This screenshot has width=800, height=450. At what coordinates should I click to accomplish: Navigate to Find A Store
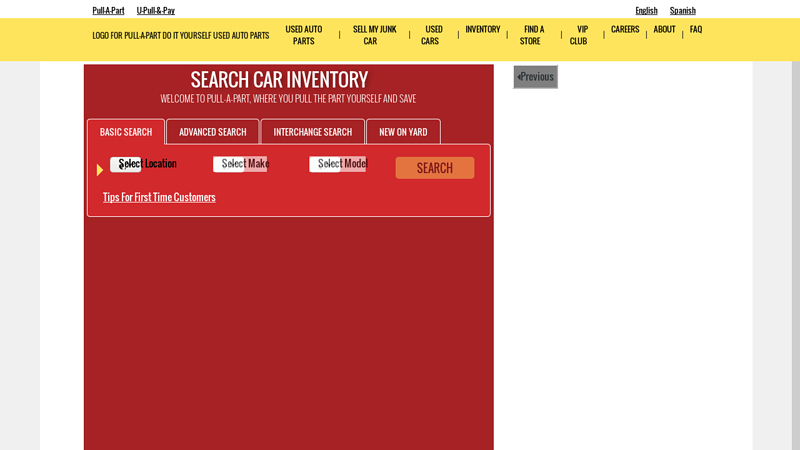(x=533, y=35)
